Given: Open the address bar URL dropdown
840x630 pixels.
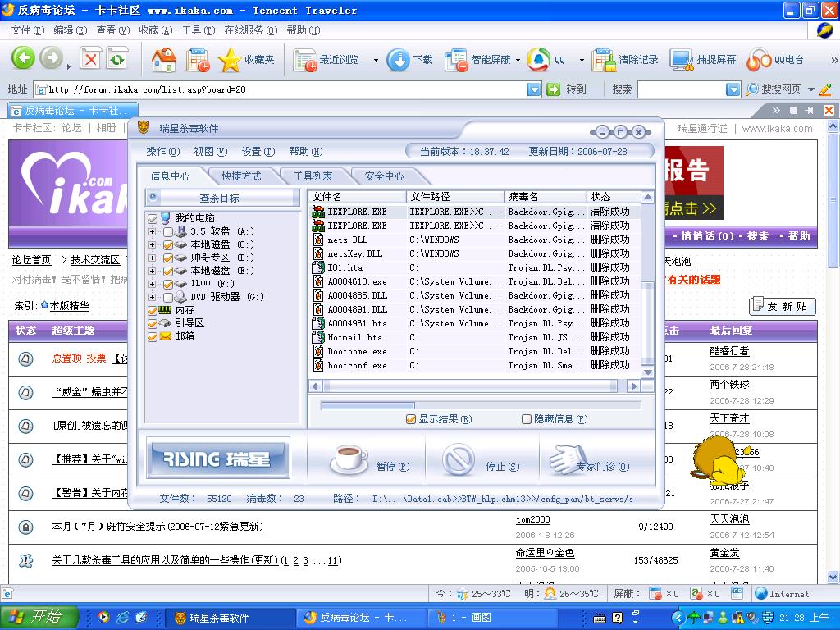Looking at the screenshot, I should (534, 89).
